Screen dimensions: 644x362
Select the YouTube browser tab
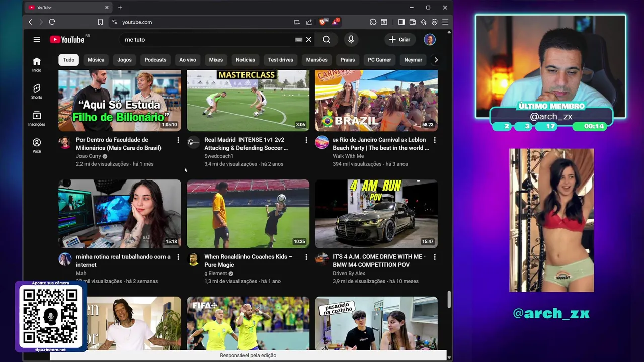pos(69,8)
